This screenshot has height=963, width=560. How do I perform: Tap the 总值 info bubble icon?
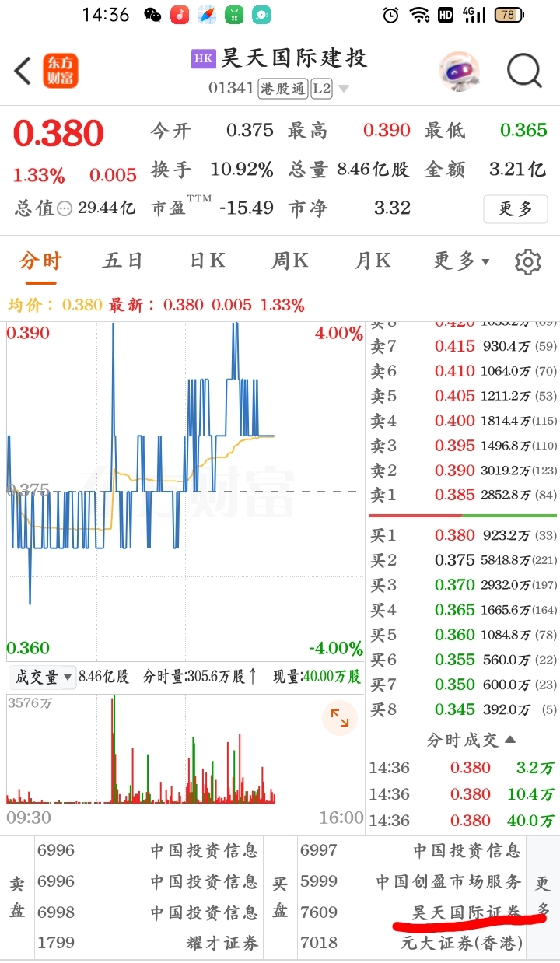[65, 208]
